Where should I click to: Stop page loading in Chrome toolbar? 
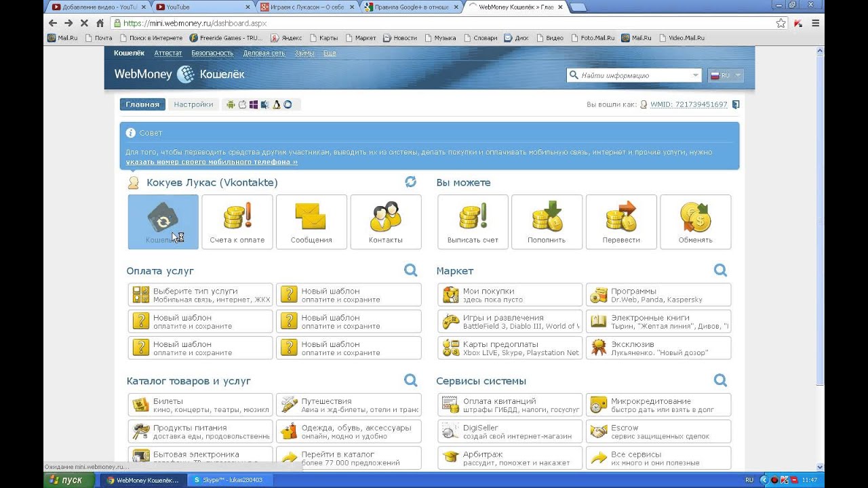84,22
